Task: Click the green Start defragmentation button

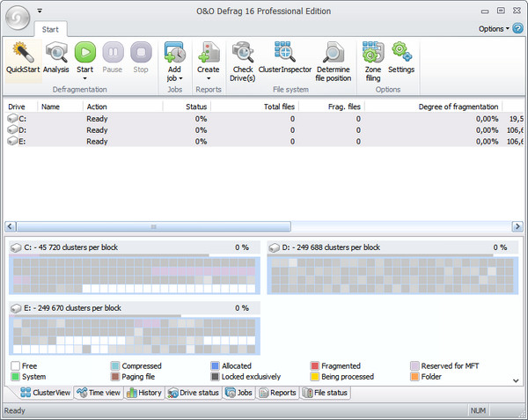Action: pyautogui.click(x=84, y=52)
